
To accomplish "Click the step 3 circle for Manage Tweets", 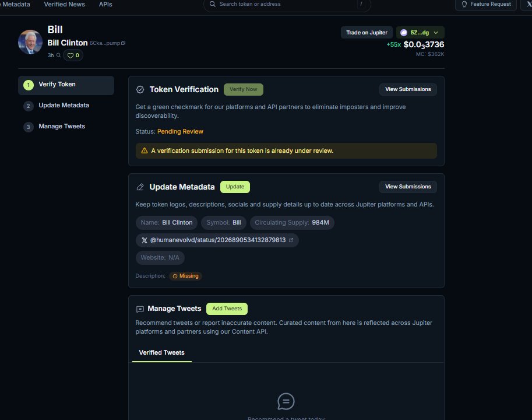I will tap(29, 127).
